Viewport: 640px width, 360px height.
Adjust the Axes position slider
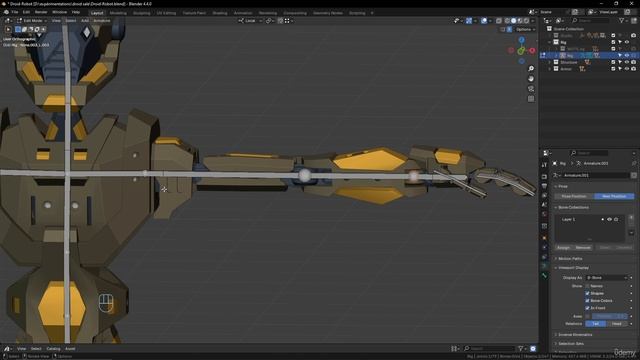(x=609, y=316)
